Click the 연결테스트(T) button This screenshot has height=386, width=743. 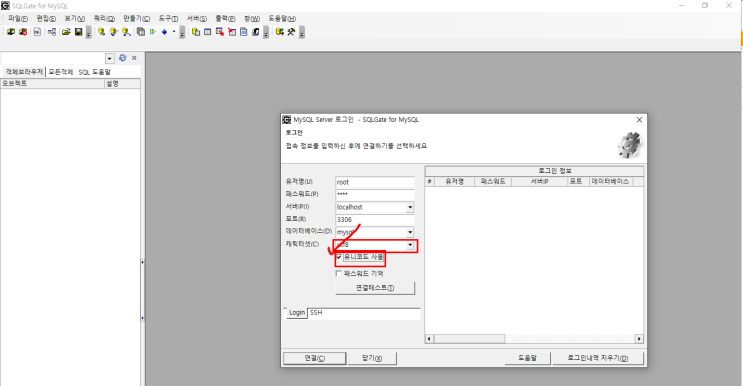coord(375,288)
